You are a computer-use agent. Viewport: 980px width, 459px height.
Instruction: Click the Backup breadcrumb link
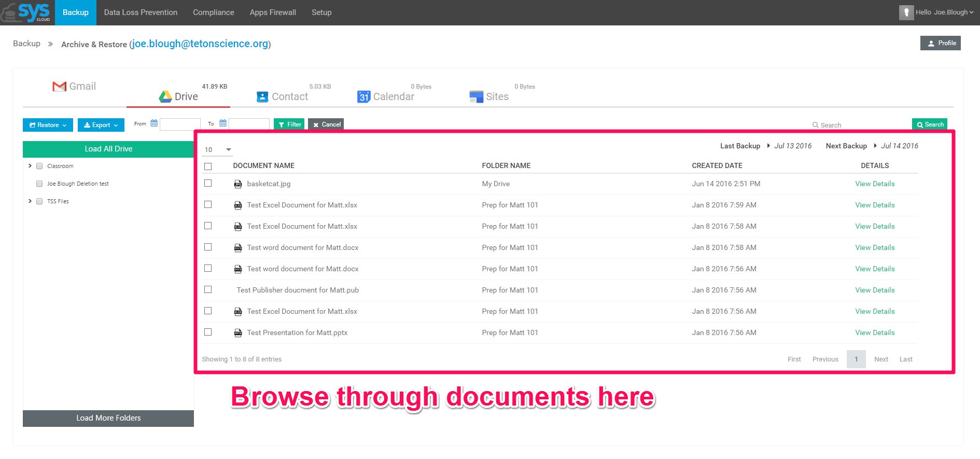(26, 44)
